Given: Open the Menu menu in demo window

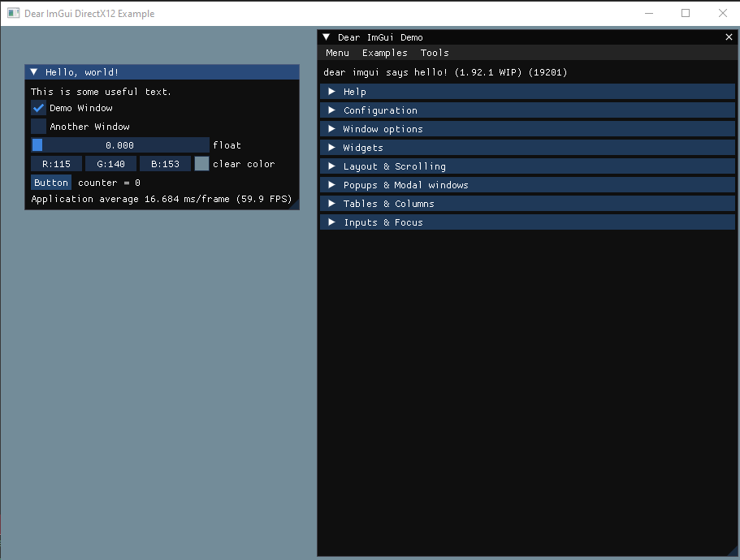Looking at the screenshot, I should point(337,53).
